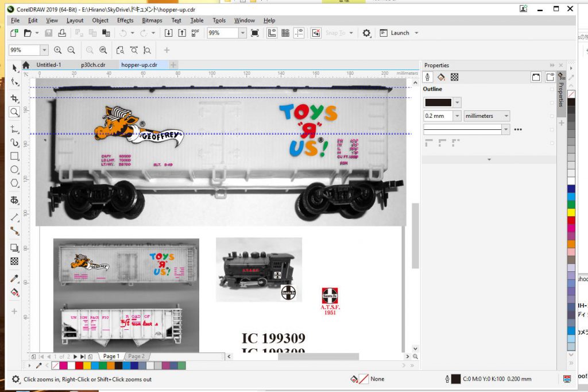Create a new document
Viewport: 588px width, 392px height.
(14, 33)
